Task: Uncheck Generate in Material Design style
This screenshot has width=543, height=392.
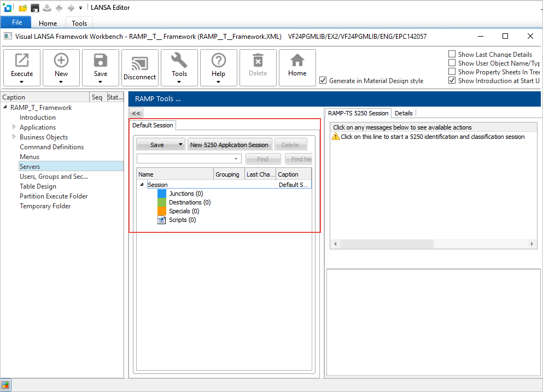Action: (x=323, y=80)
